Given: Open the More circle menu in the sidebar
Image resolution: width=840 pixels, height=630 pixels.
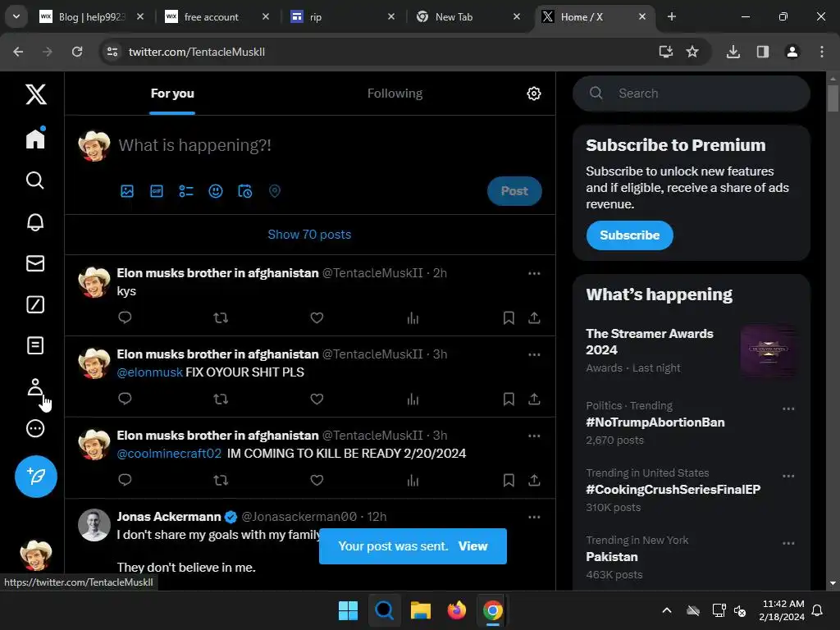Looking at the screenshot, I should coord(35,428).
